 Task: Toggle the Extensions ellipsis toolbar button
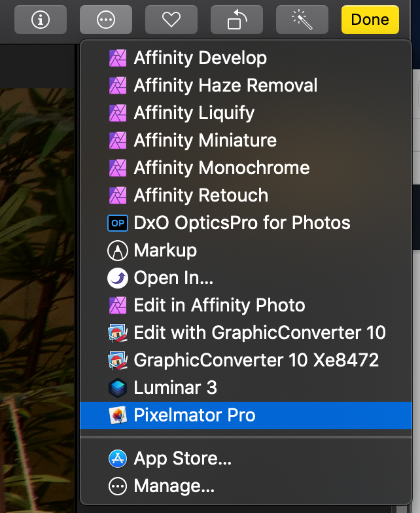[106, 20]
